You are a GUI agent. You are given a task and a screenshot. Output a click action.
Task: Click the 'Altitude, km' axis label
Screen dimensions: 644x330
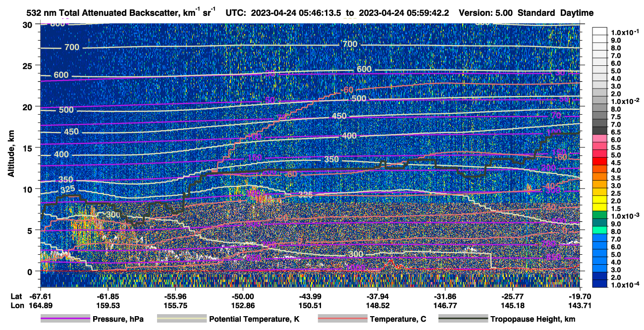[11, 154]
